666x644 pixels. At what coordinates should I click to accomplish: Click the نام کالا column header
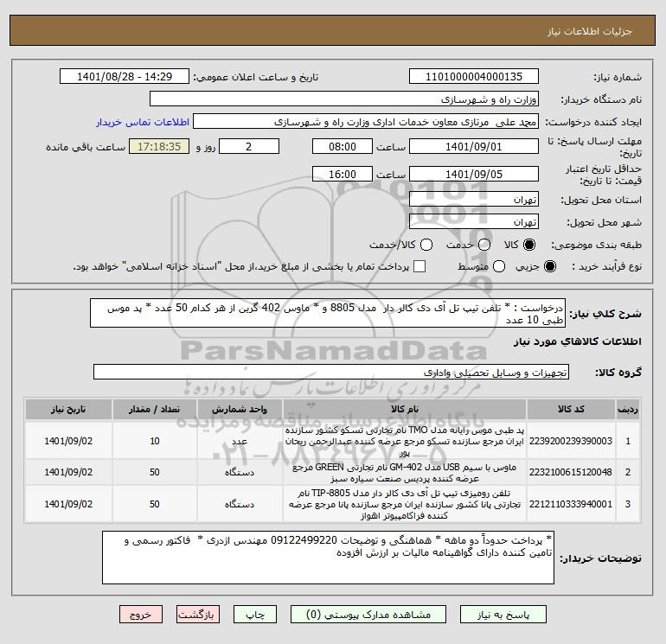coord(405,409)
